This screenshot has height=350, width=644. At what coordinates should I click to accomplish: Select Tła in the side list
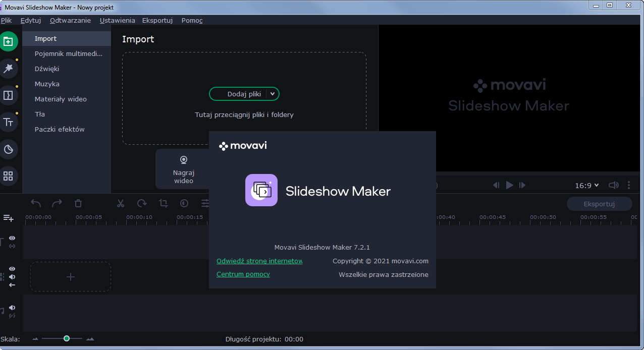[x=67, y=114]
